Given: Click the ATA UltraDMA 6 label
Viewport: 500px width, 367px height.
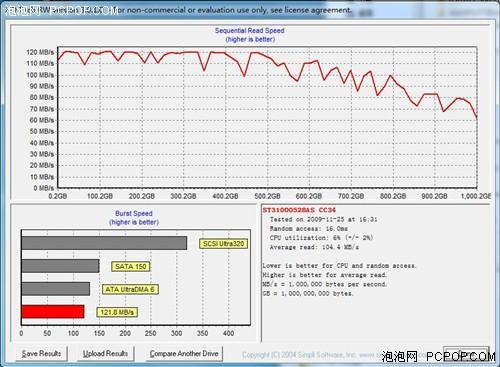Looking at the screenshot, I should click(130, 289).
